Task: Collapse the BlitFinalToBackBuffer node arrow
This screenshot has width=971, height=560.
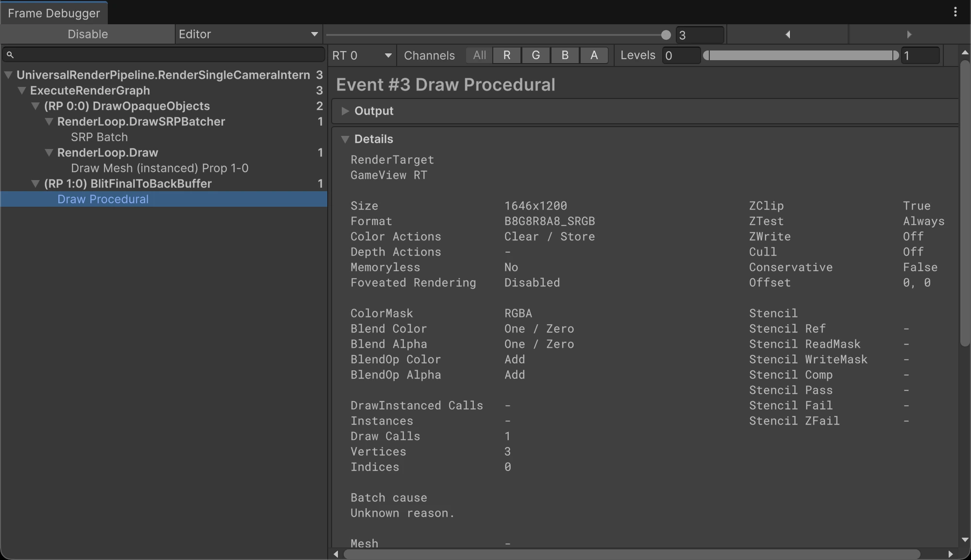Action: 35,183
